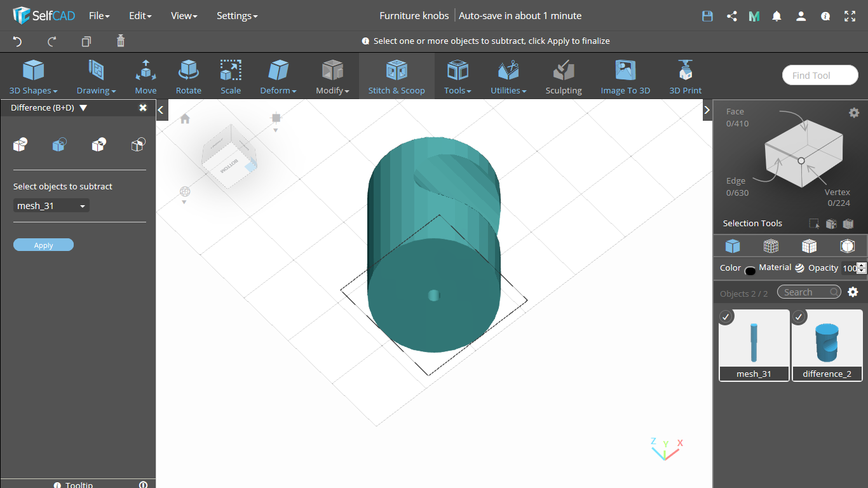The height and width of the screenshot is (488, 868).
Task: Open the user account icon
Action: pyautogui.click(x=801, y=16)
